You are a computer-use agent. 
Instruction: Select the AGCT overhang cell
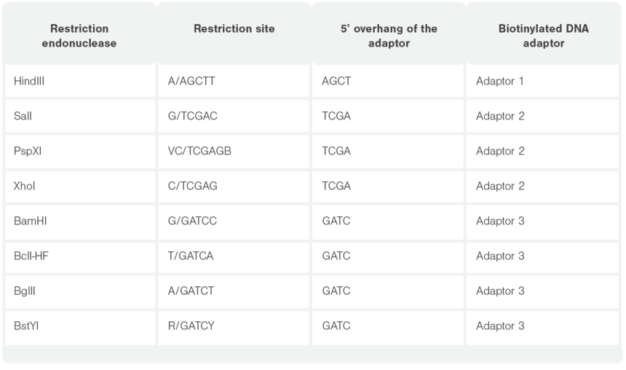388,81
